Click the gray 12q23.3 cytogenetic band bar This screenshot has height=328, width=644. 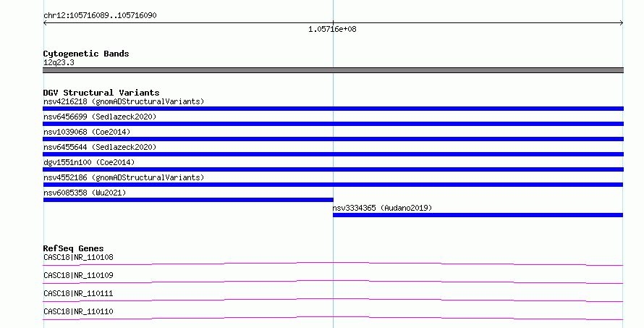coord(333,70)
